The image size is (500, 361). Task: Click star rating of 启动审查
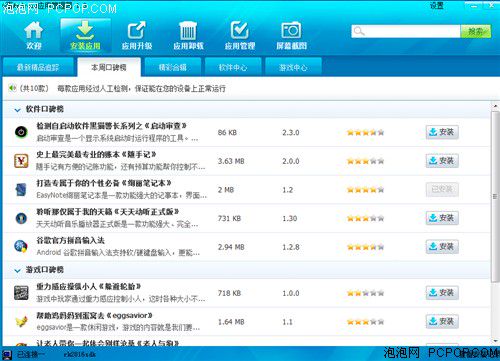[x=365, y=132]
